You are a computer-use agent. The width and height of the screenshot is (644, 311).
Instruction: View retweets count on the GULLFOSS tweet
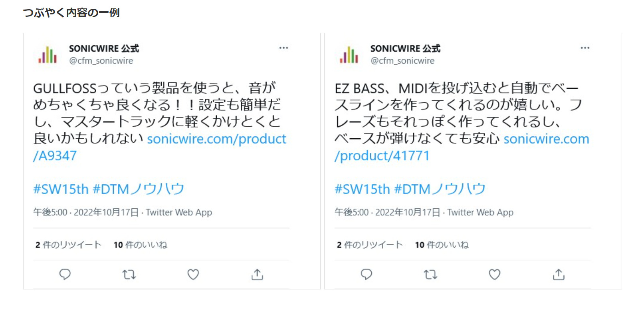pyautogui.click(x=68, y=245)
